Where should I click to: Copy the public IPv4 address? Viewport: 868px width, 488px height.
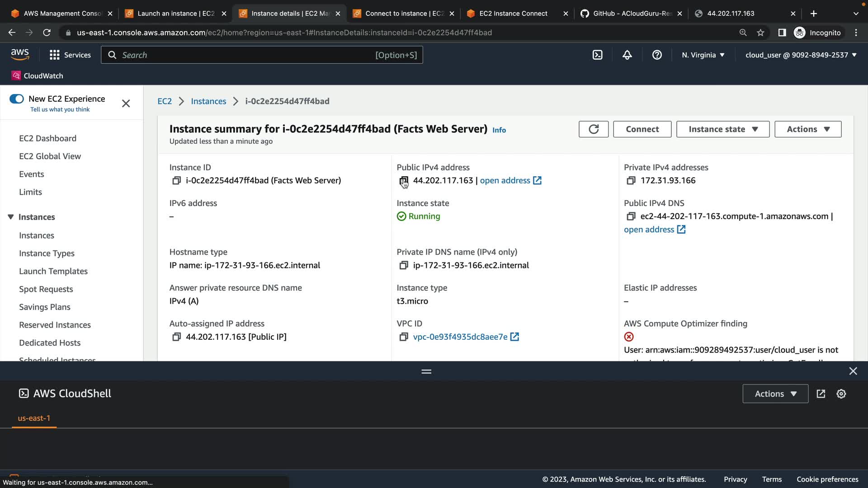403,181
